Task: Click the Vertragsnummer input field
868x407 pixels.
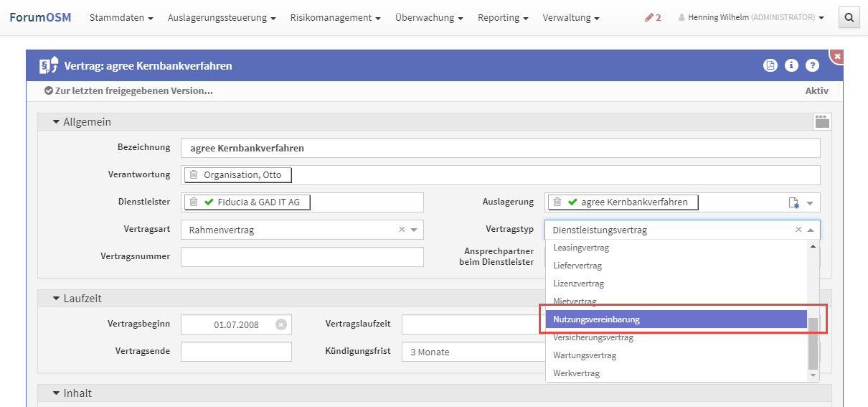Action: [302, 257]
